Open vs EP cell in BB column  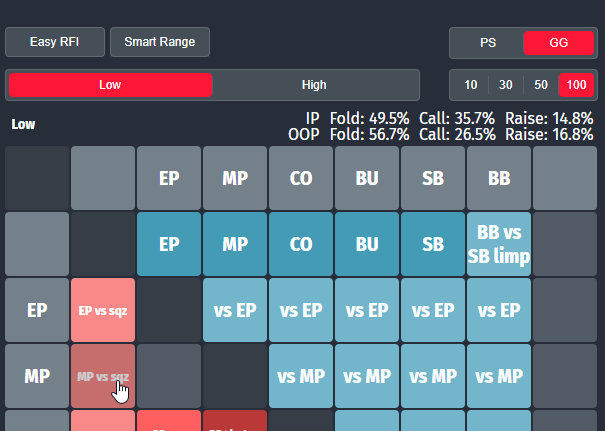499,310
